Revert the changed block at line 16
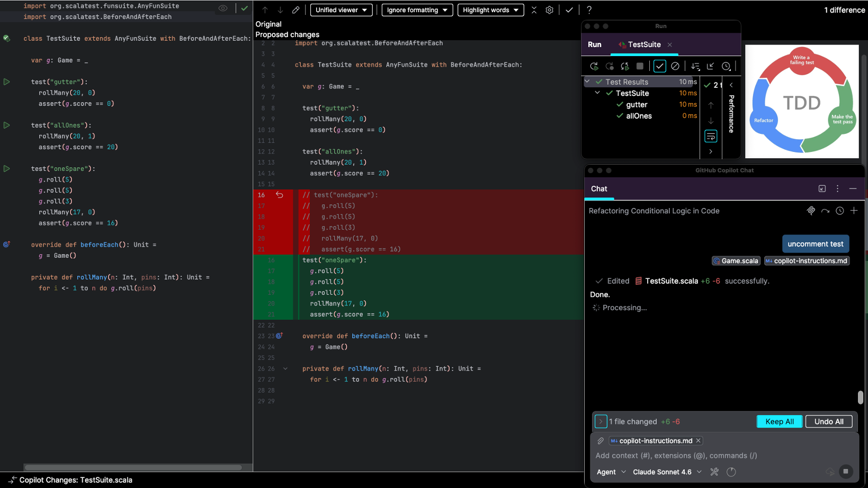The width and height of the screenshot is (868, 488). click(280, 195)
